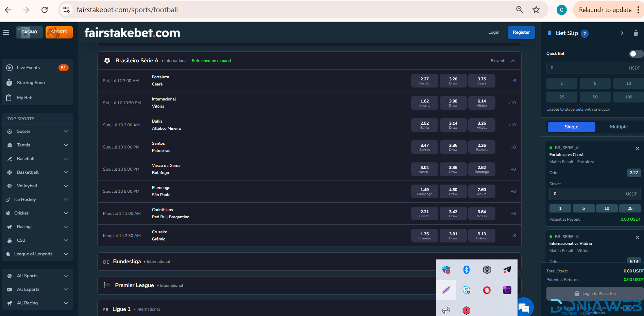Image resolution: width=644 pixels, height=316 pixels.
Task: Collapse the Brasileiro Série A events
Action: pos(513,61)
